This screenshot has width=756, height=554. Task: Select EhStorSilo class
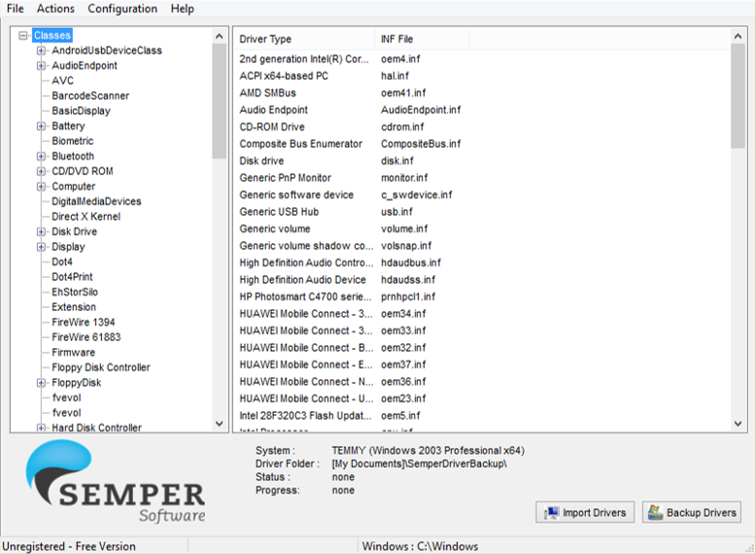(75, 292)
